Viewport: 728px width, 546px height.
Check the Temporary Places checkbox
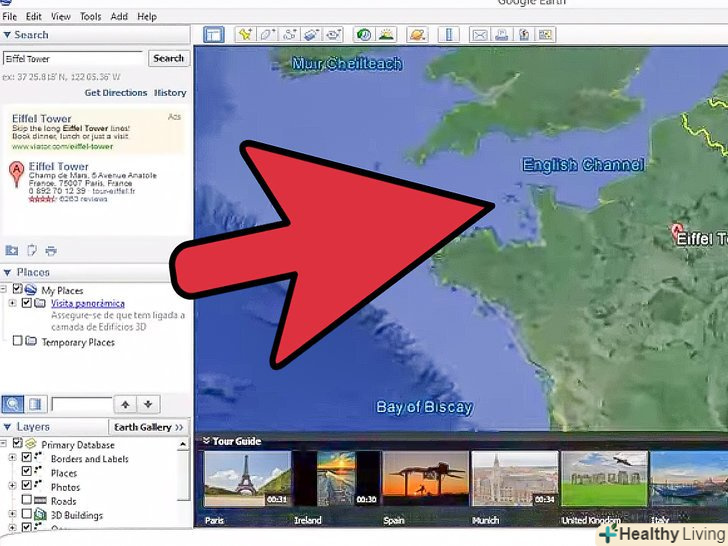pyautogui.click(x=17, y=342)
